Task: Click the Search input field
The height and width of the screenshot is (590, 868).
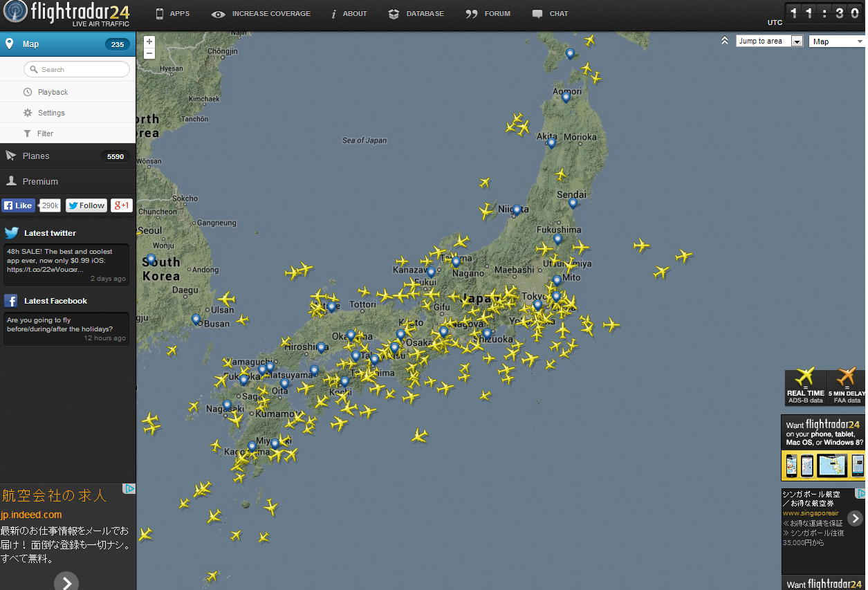Action: 77,69
